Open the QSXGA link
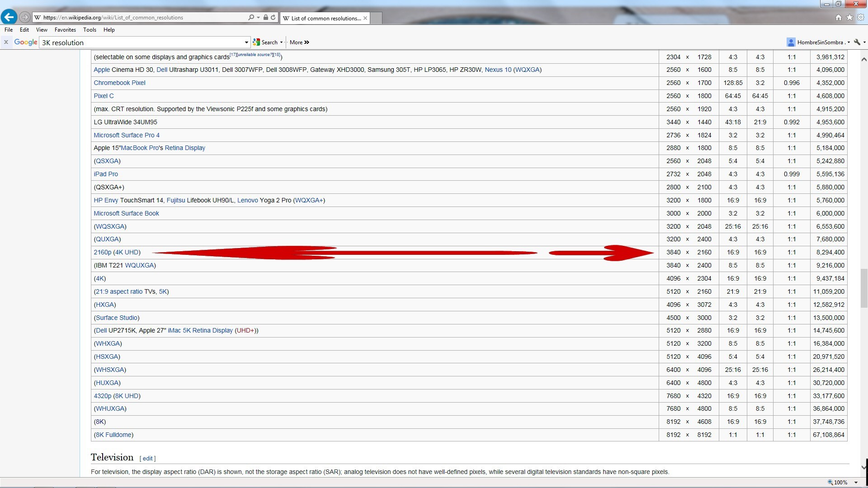 (107, 161)
